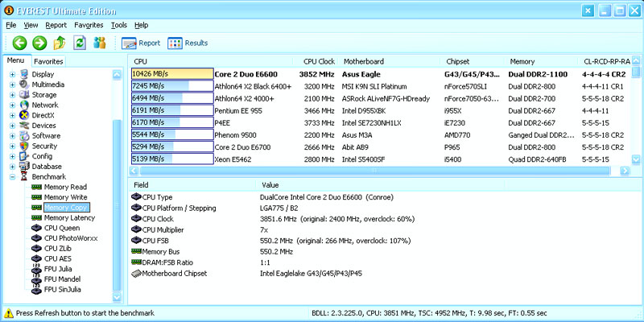Click the Users toolbar icon

pyautogui.click(x=99, y=43)
